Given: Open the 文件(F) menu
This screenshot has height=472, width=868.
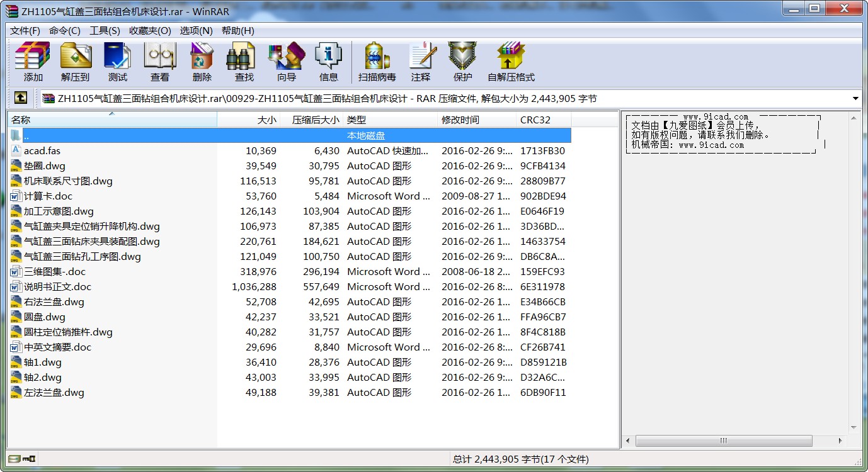Looking at the screenshot, I should pos(25,30).
